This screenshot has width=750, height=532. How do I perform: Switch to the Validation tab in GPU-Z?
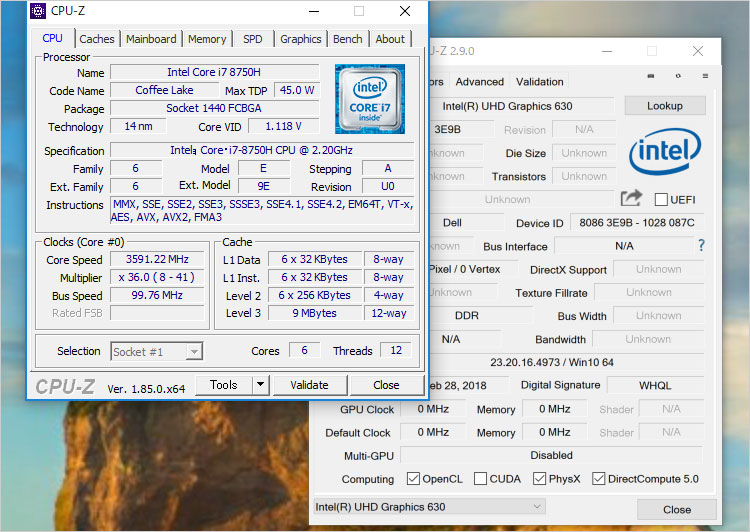tap(540, 82)
